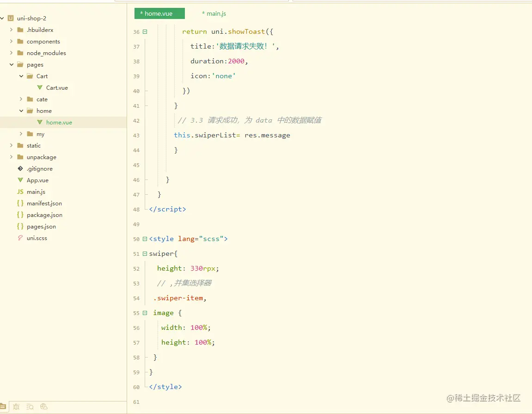The image size is (532, 414).
Task: Click the git icon beside .gitignore
Action: (20, 168)
